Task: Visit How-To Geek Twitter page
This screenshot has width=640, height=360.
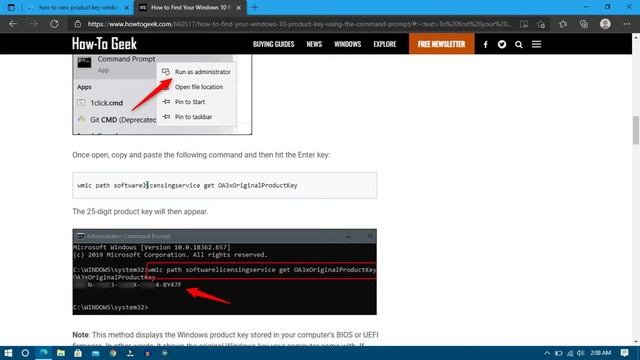Action: click(502, 44)
